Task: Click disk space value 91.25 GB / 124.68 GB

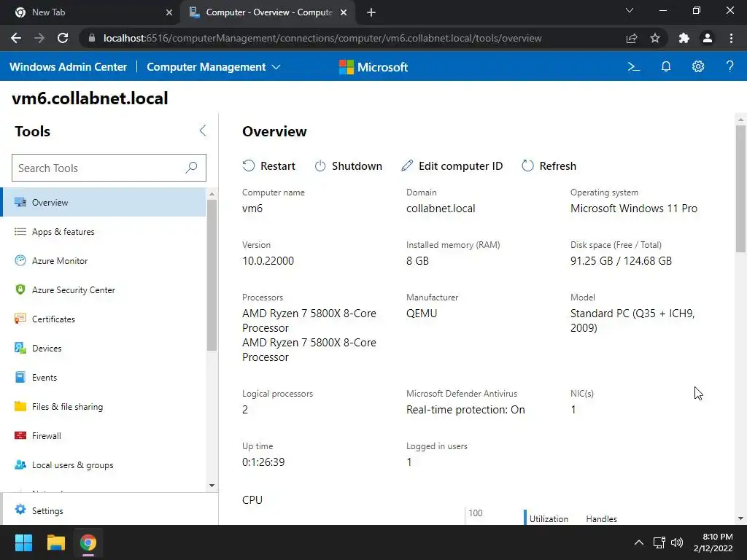Action: click(x=622, y=261)
